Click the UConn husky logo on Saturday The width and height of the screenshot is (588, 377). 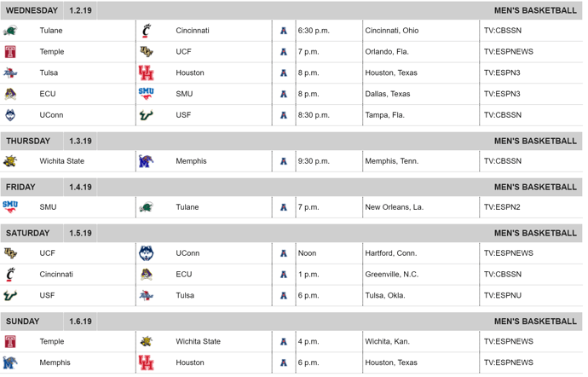tap(147, 253)
